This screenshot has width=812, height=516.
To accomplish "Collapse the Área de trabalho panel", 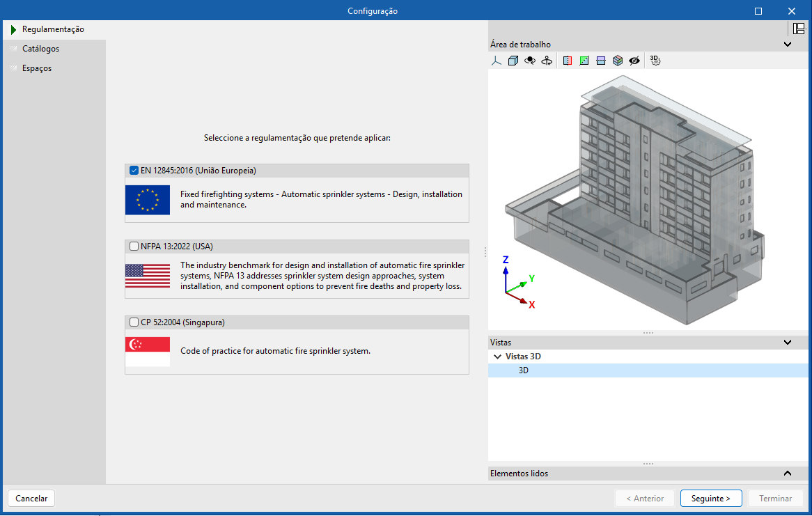I will click(x=788, y=45).
